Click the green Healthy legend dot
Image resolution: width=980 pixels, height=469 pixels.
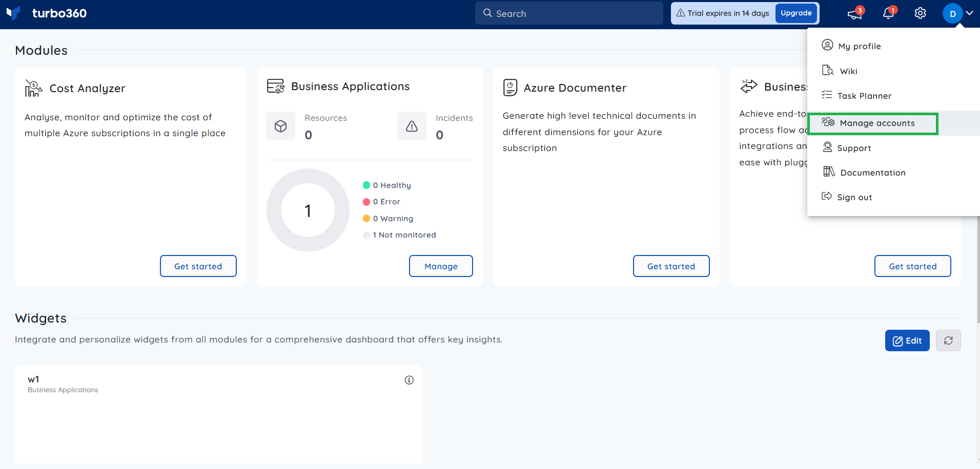[366, 185]
